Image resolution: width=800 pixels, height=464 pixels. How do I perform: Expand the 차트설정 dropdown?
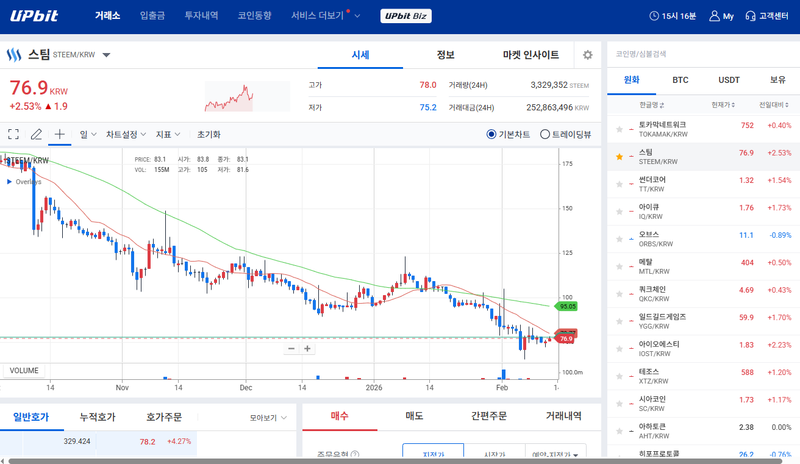point(126,134)
